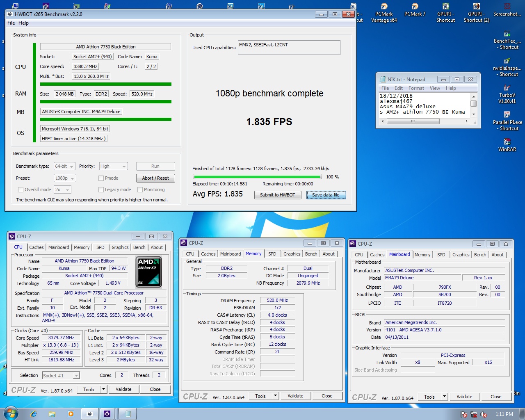Click Validate in CPU-Z CPU window
Image resolution: width=525 pixels, height=420 pixels.
point(123,389)
